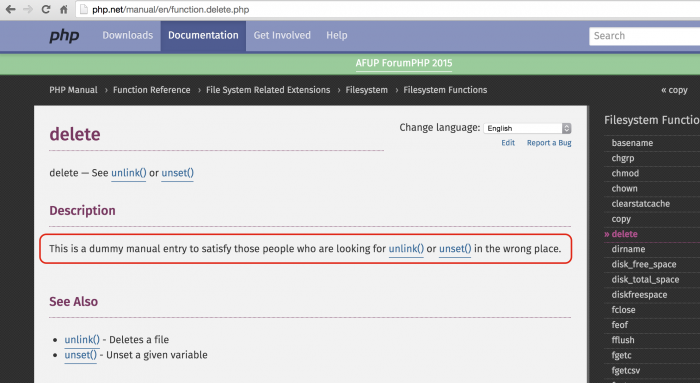
Task: Click the browser back arrow
Action: tap(10, 9)
